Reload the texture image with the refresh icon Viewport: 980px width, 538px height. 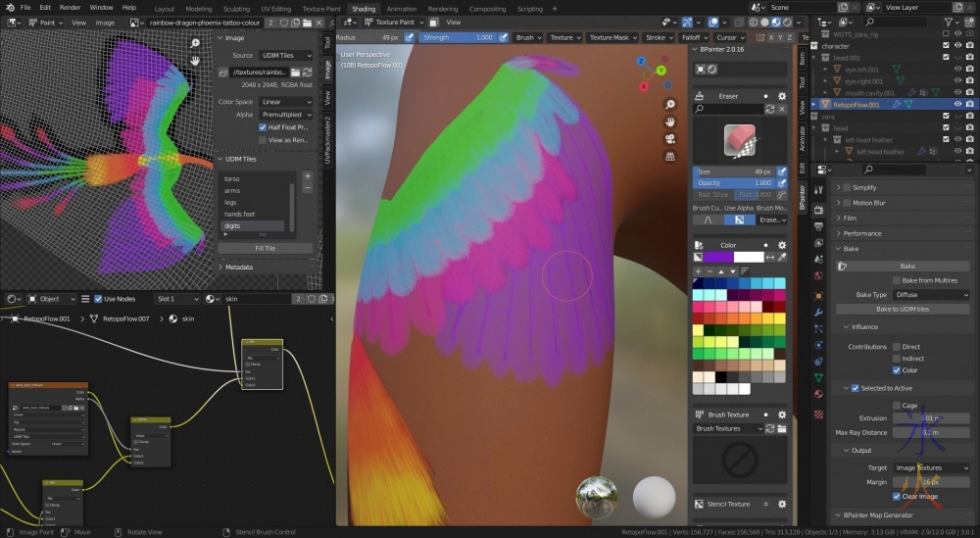pos(306,72)
